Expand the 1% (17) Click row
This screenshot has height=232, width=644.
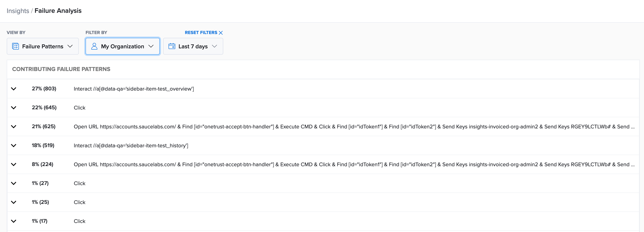[x=14, y=221]
